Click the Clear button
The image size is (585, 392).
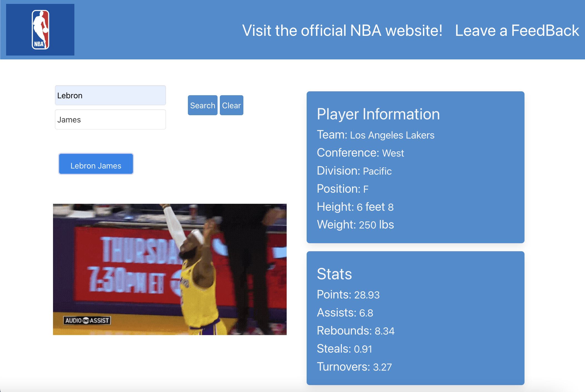(x=231, y=105)
